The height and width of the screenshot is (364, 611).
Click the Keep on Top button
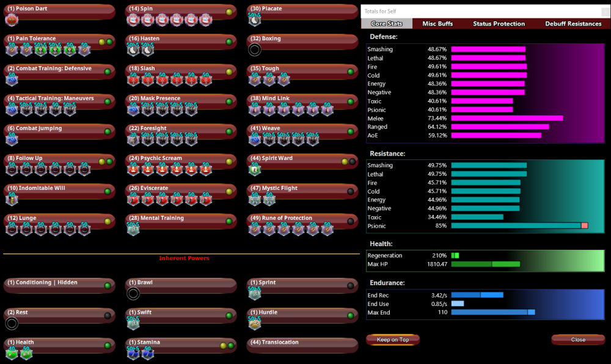[392, 340]
